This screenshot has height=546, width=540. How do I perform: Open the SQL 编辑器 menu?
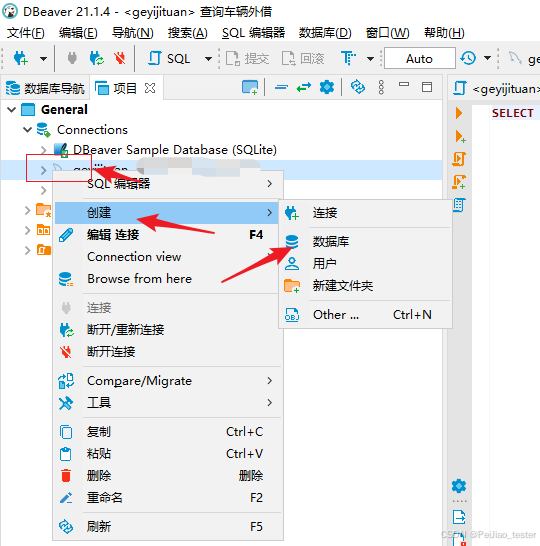click(253, 33)
